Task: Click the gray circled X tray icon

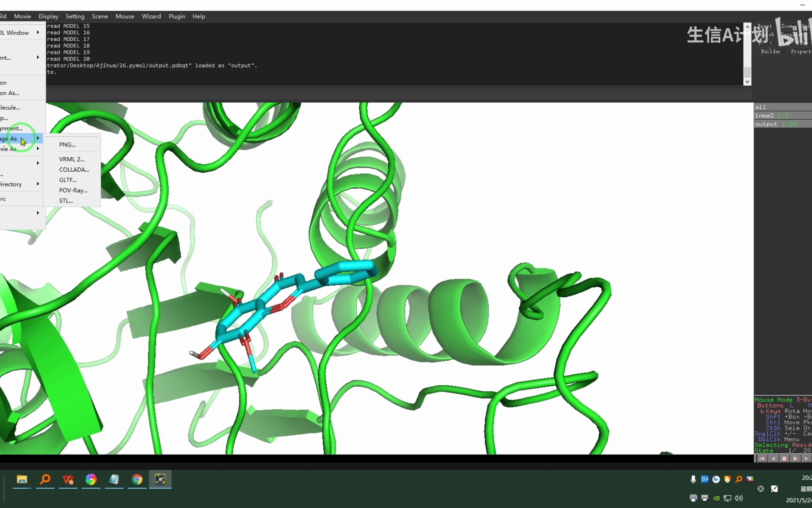Action: [x=761, y=489]
